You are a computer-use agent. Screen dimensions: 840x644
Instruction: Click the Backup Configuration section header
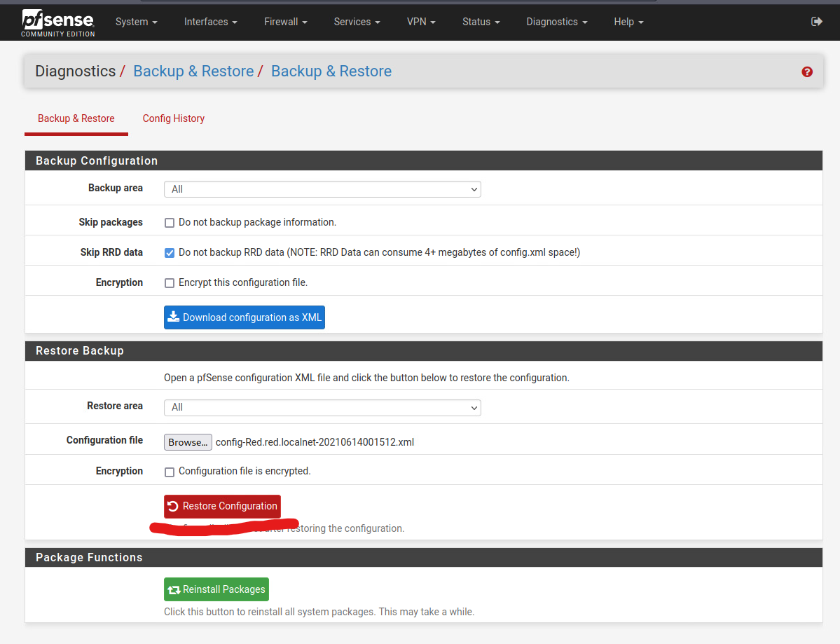coord(424,160)
